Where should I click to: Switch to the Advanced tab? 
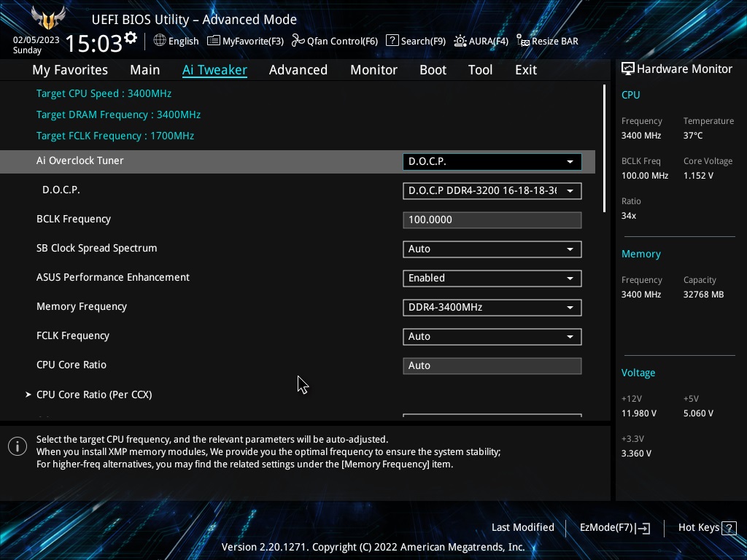(298, 69)
